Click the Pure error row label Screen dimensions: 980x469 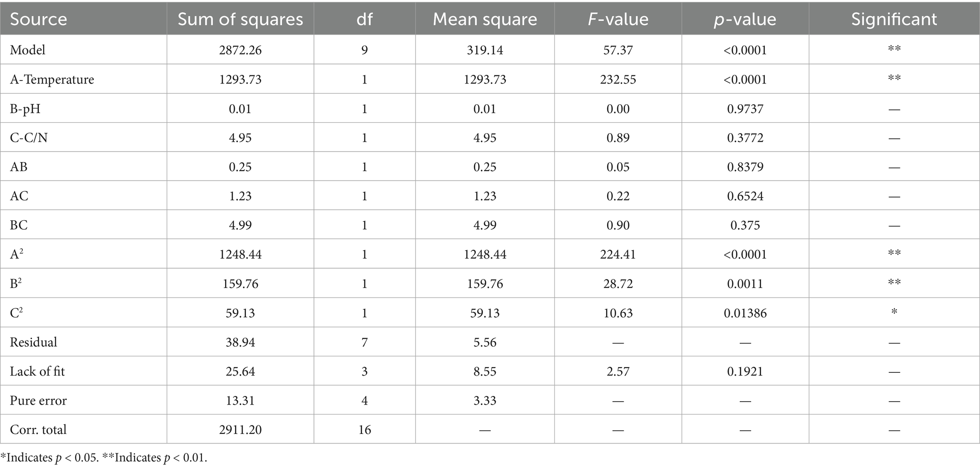pyautogui.click(x=38, y=400)
